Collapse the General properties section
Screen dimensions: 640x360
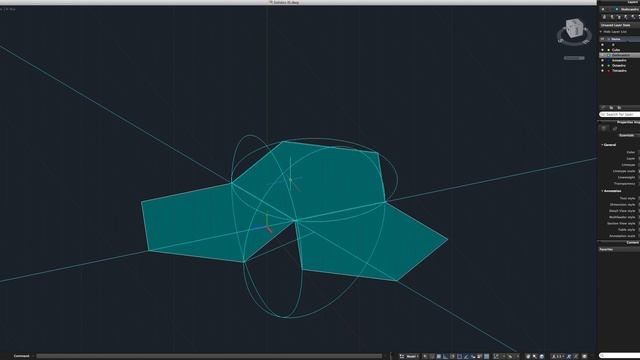coord(602,145)
